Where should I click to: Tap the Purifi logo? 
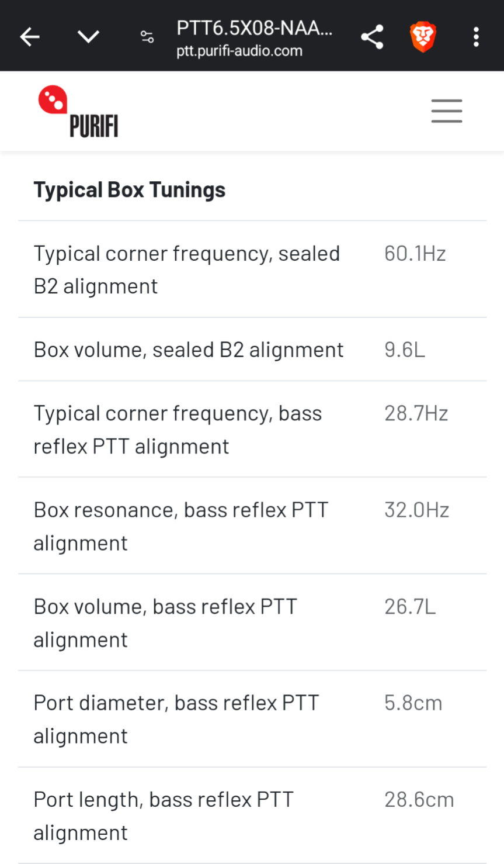78,111
